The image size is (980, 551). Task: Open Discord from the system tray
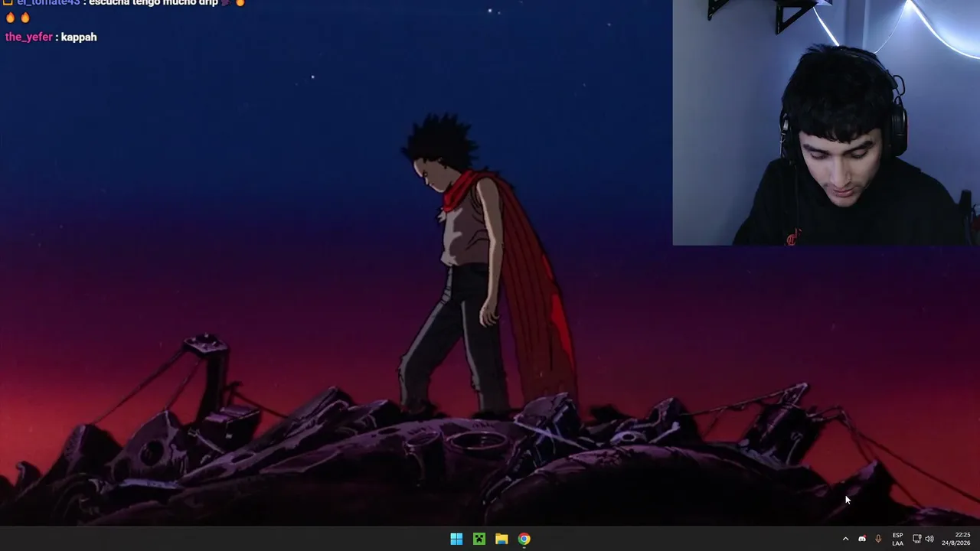(862, 539)
